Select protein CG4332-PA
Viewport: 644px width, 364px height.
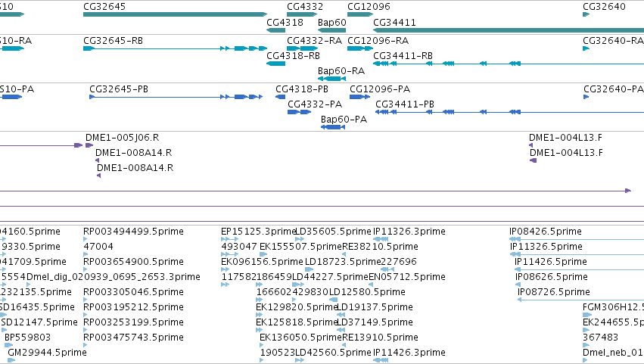[299, 112]
